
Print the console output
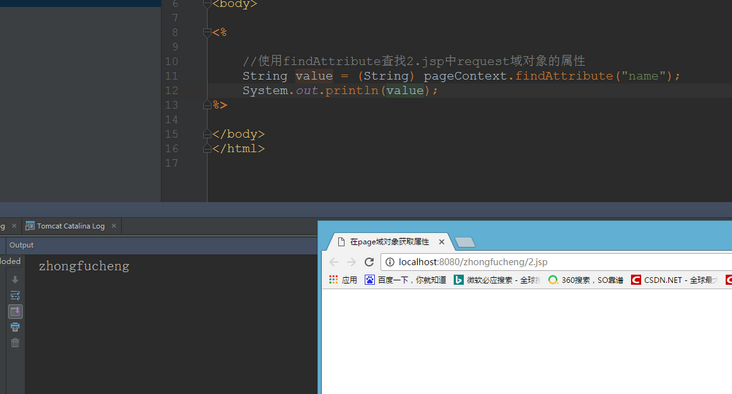click(15, 327)
